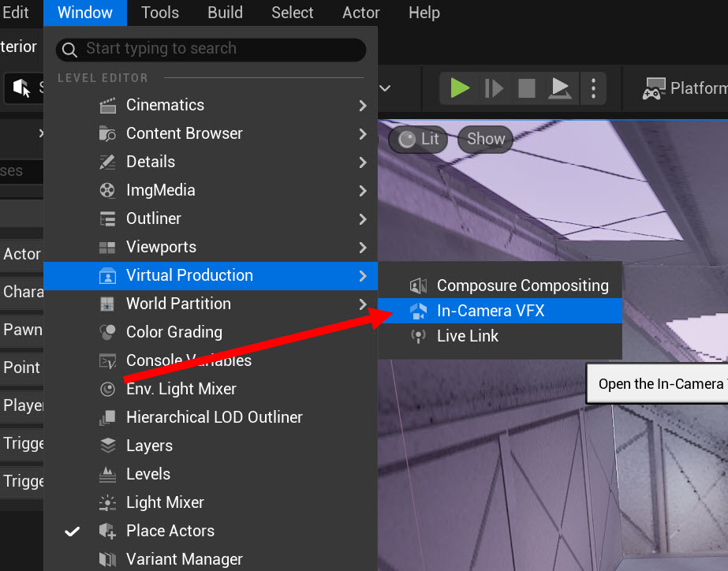This screenshot has height=571, width=728.
Task: Click the Platforms gamepad icon
Action: click(x=654, y=88)
